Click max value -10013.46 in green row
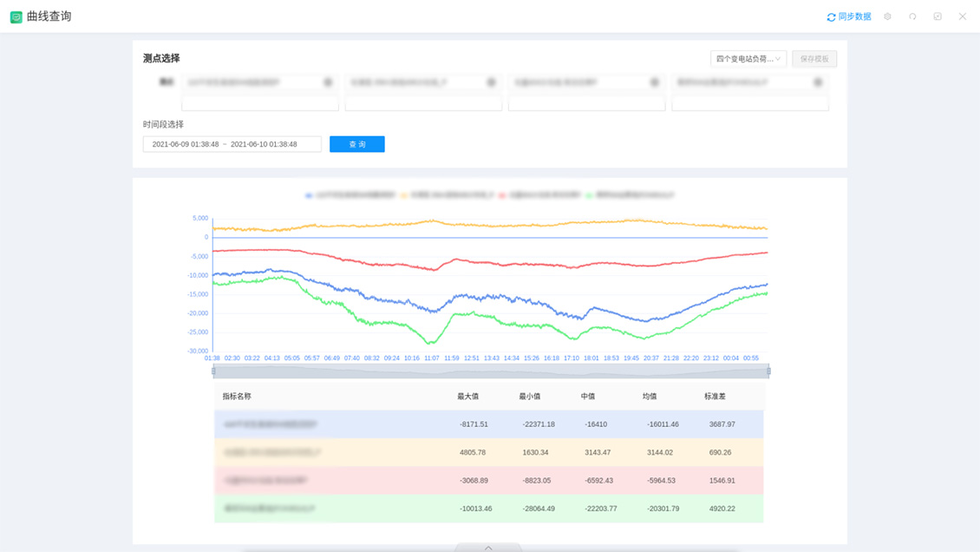Viewport: 980px width, 552px height. [475, 509]
